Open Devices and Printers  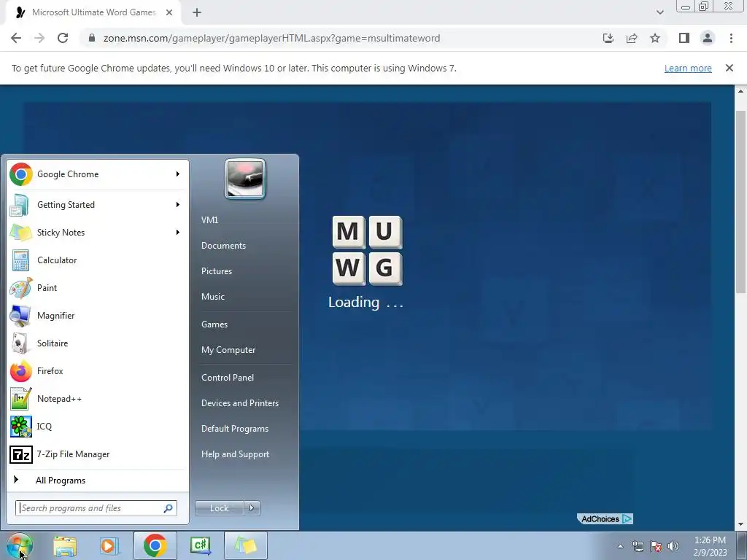tap(239, 403)
